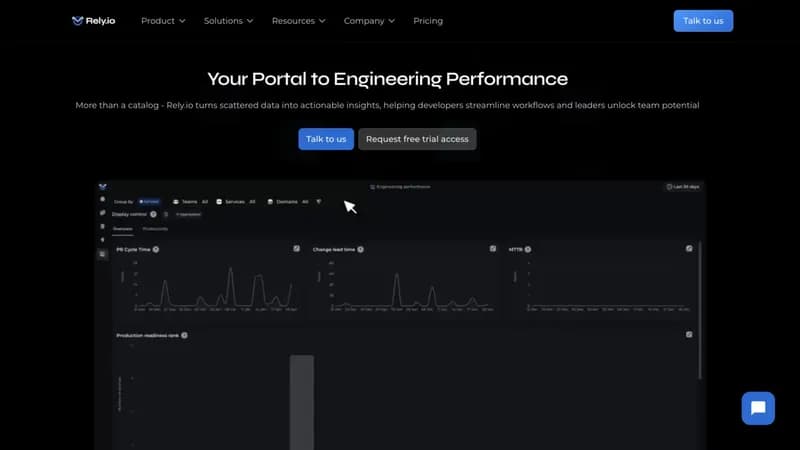Expand the Change lead time chart
800x450 pixels.
click(x=493, y=248)
